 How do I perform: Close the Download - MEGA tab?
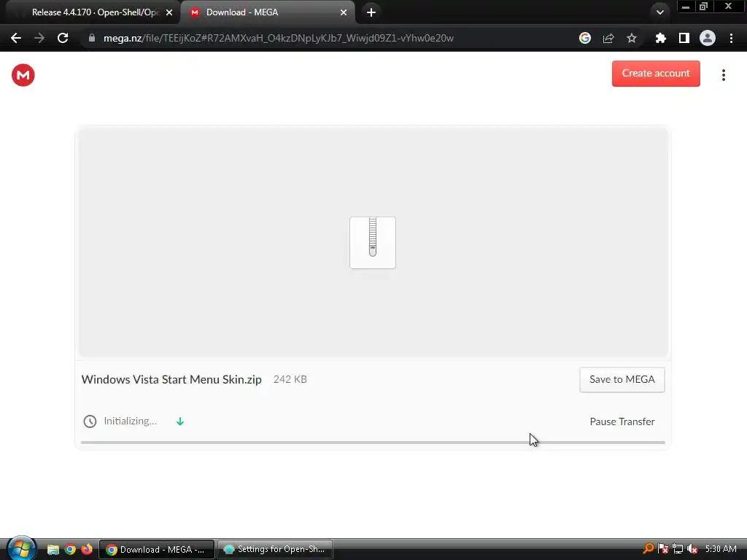pyautogui.click(x=344, y=12)
